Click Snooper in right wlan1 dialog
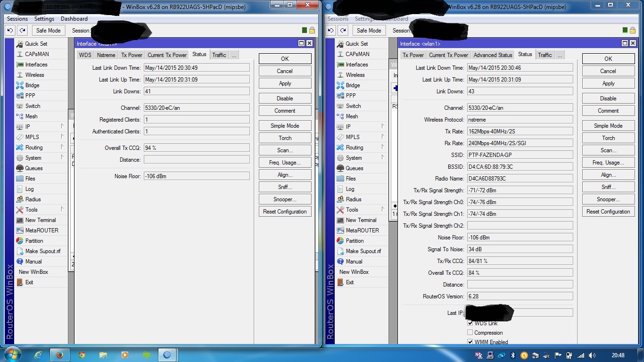The image size is (644, 362). [x=608, y=199]
